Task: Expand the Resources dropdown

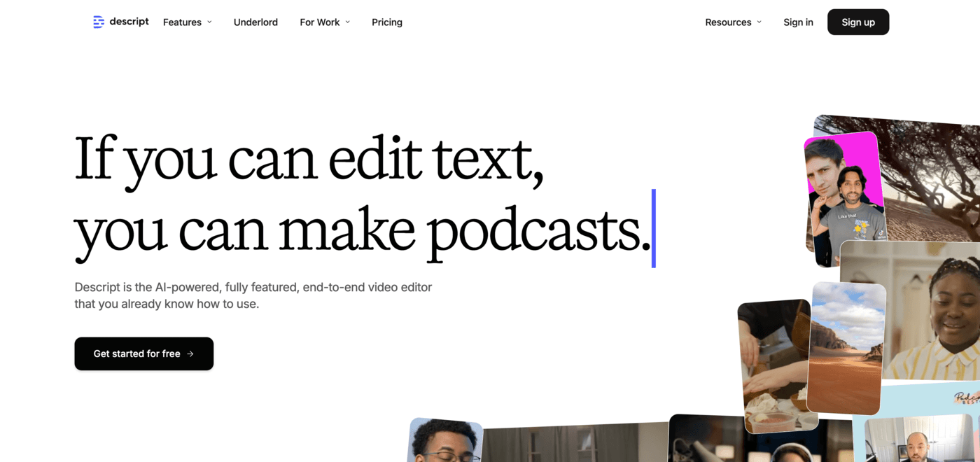Action: [733, 22]
